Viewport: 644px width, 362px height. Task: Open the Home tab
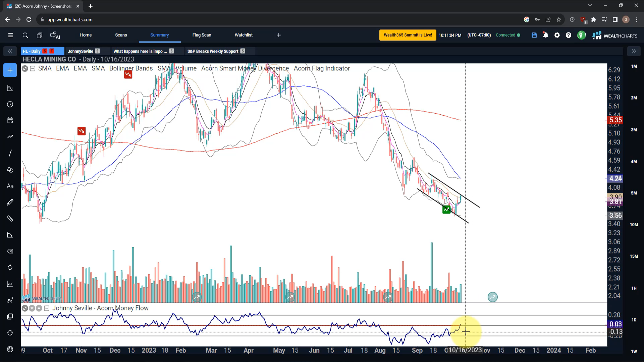click(86, 35)
